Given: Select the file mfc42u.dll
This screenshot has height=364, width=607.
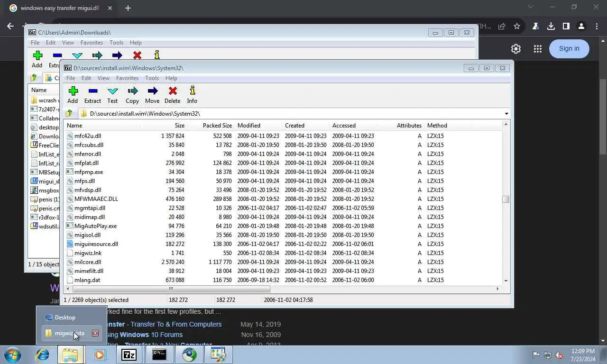Looking at the screenshot, I should pyautogui.click(x=88, y=136).
